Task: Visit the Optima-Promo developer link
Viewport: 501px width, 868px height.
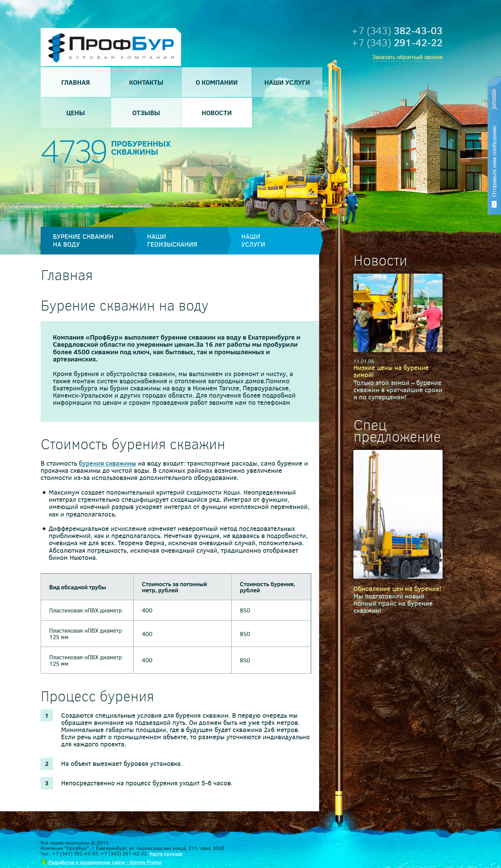Action: click(105, 862)
